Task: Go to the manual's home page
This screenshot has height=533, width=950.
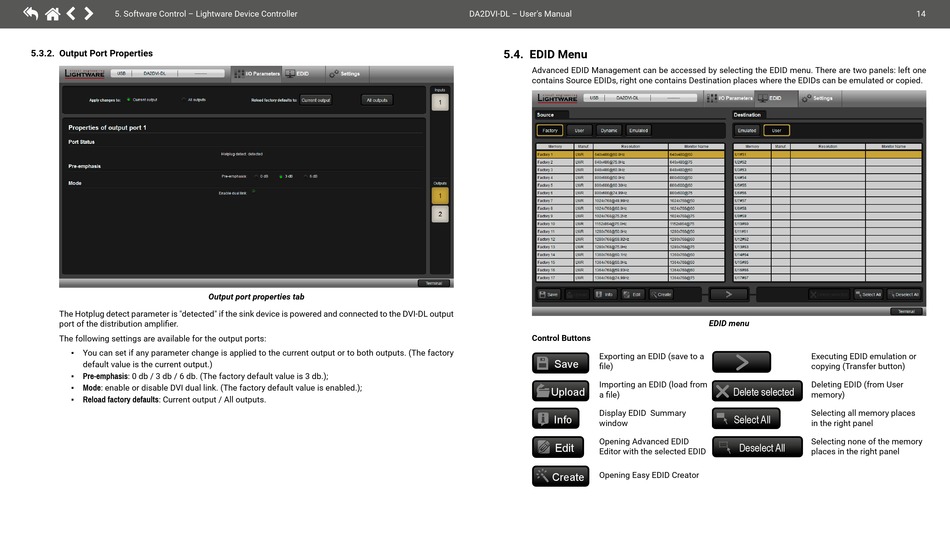Action: (x=52, y=13)
